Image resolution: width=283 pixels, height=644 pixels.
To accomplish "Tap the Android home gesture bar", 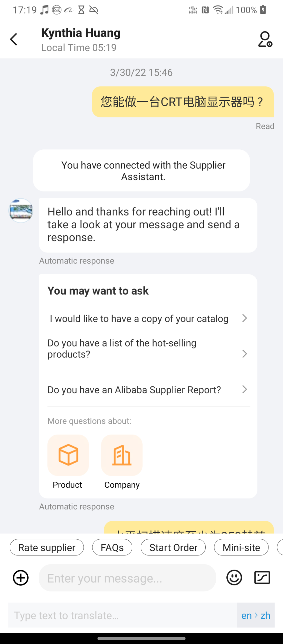I will click(x=141, y=638).
